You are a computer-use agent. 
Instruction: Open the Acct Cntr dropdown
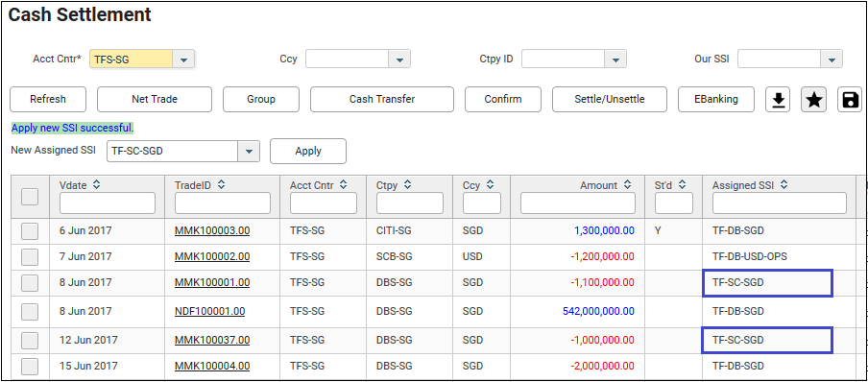click(183, 59)
